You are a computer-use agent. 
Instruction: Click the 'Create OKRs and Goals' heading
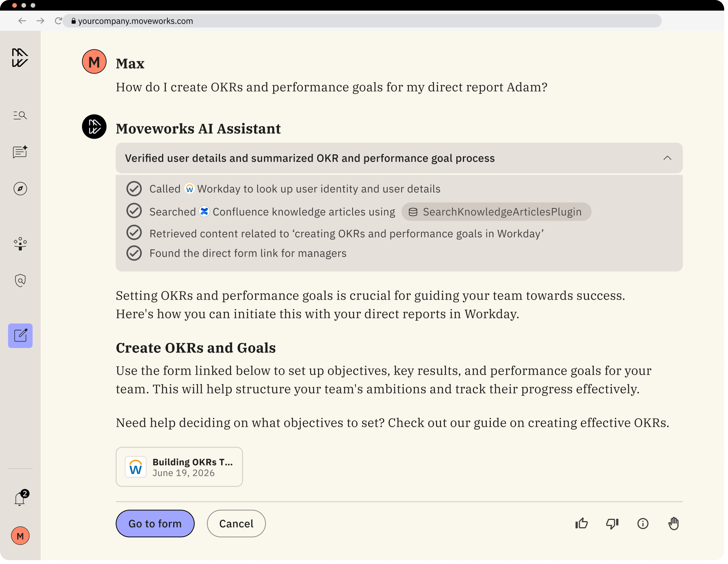tap(196, 348)
